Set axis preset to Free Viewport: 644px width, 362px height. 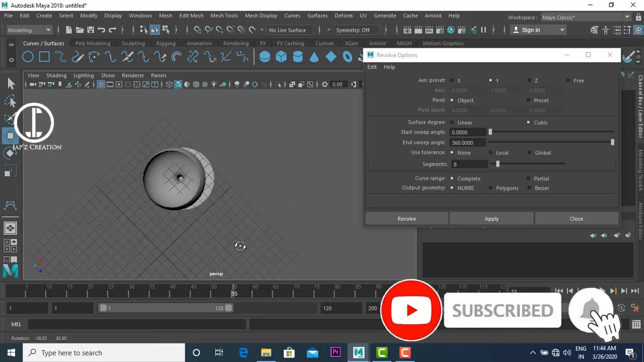[568, 80]
